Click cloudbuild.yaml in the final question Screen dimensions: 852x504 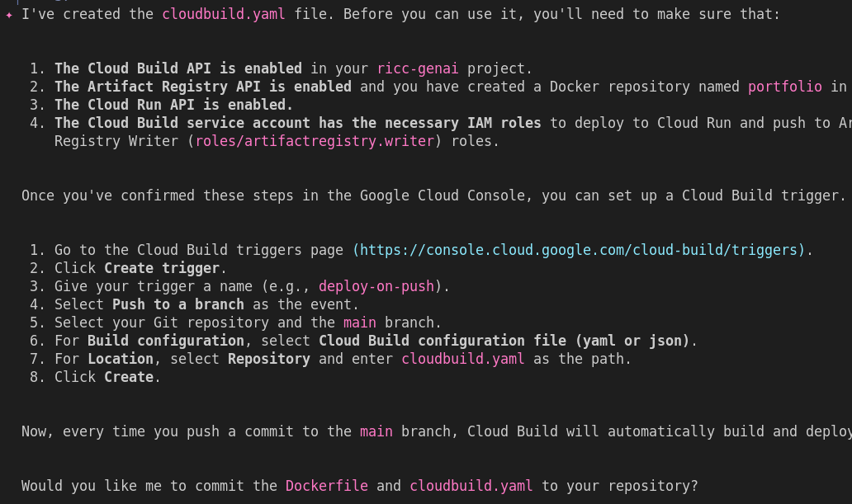471,486
